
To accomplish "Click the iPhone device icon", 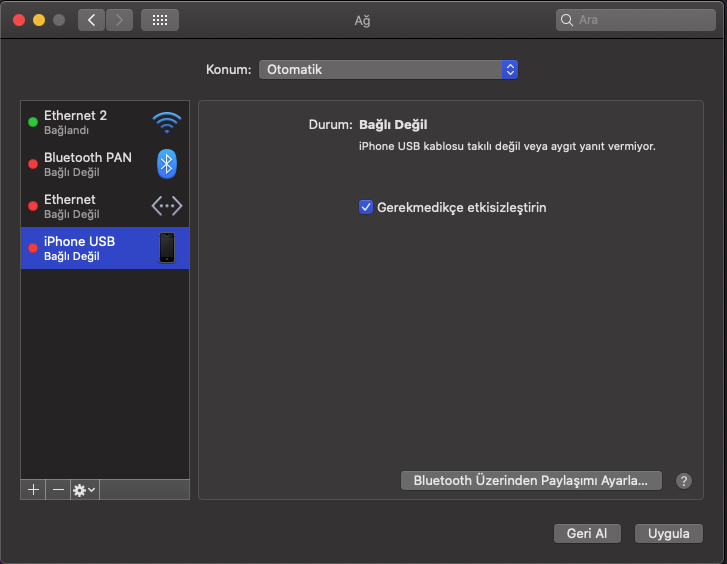I will pyautogui.click(x=167, y=247).
